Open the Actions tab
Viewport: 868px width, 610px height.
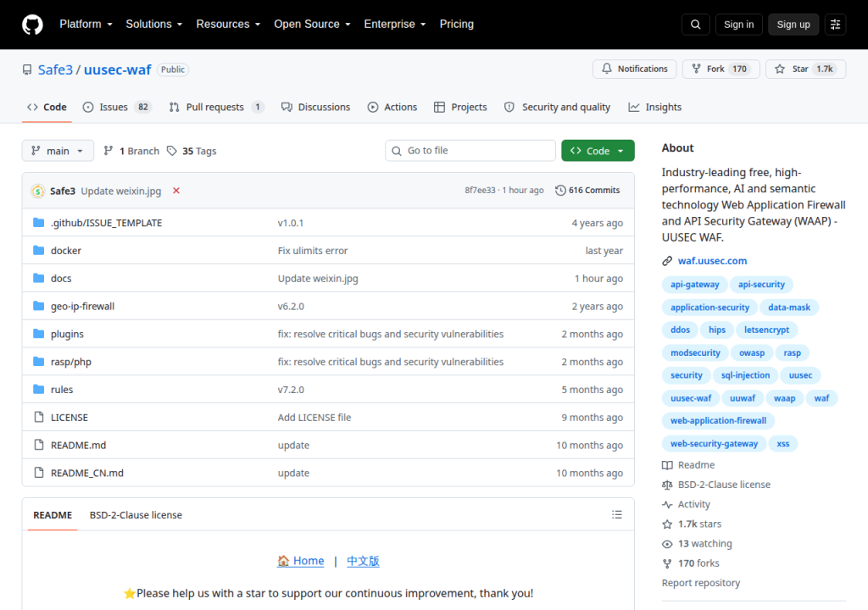click(392, 107)
